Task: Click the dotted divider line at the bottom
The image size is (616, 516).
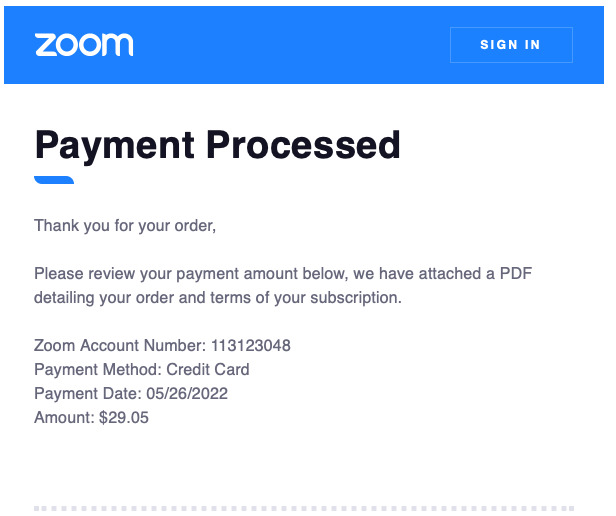Action: click(x=304, y=509)
